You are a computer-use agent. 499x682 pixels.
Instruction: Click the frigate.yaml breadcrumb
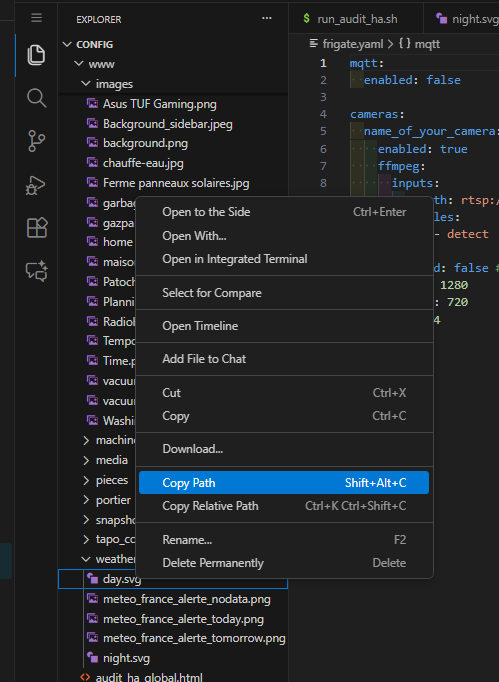pos(353,44)
